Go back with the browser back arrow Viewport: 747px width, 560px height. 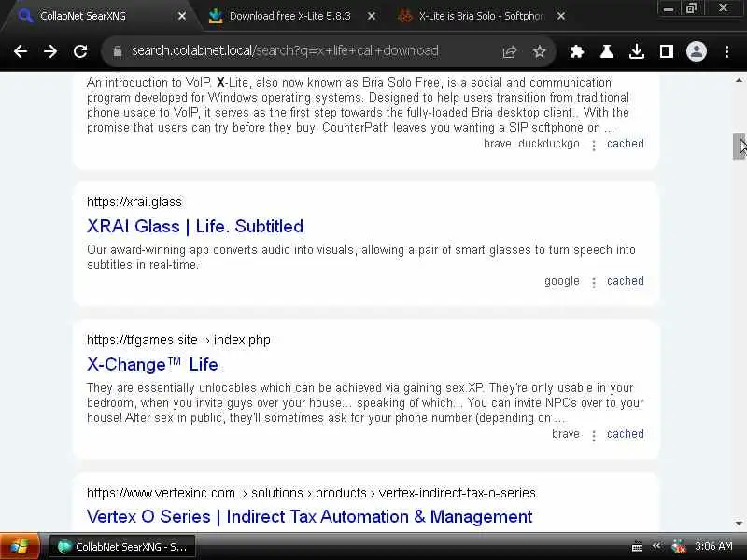click(21, 51)
